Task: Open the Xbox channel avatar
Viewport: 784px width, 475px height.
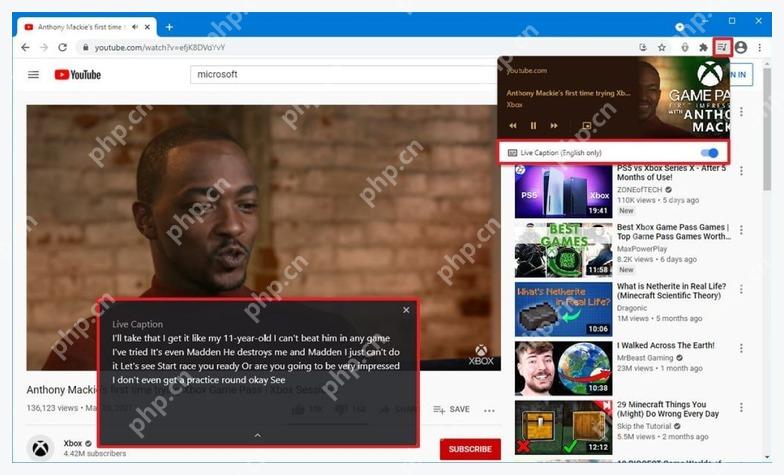Action: click(40, 448)
